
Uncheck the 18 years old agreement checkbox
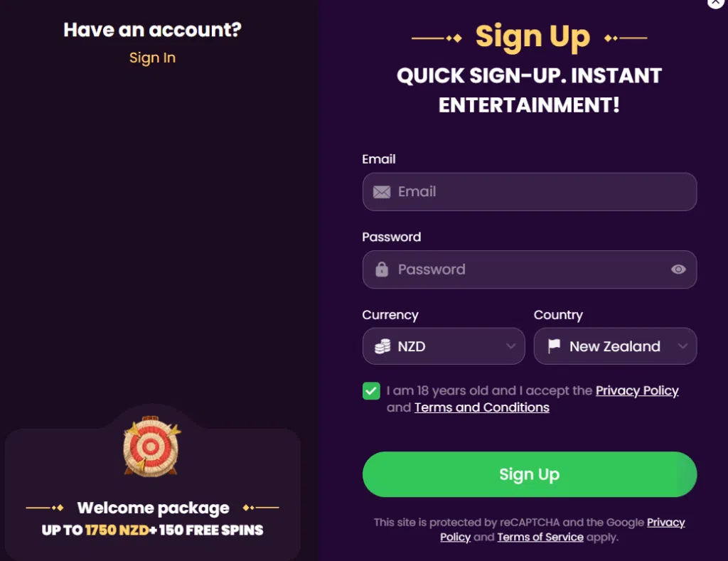coord(371,391)
